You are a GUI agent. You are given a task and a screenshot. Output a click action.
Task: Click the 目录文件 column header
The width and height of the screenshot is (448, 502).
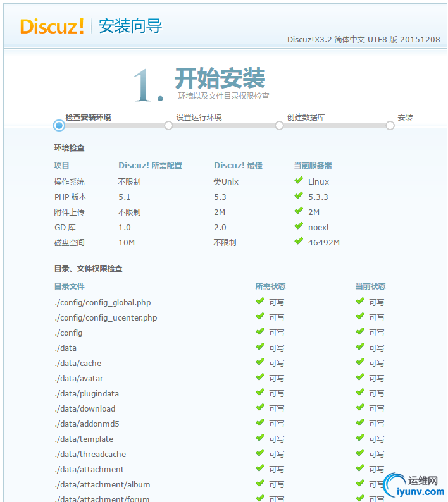[69, 286]
